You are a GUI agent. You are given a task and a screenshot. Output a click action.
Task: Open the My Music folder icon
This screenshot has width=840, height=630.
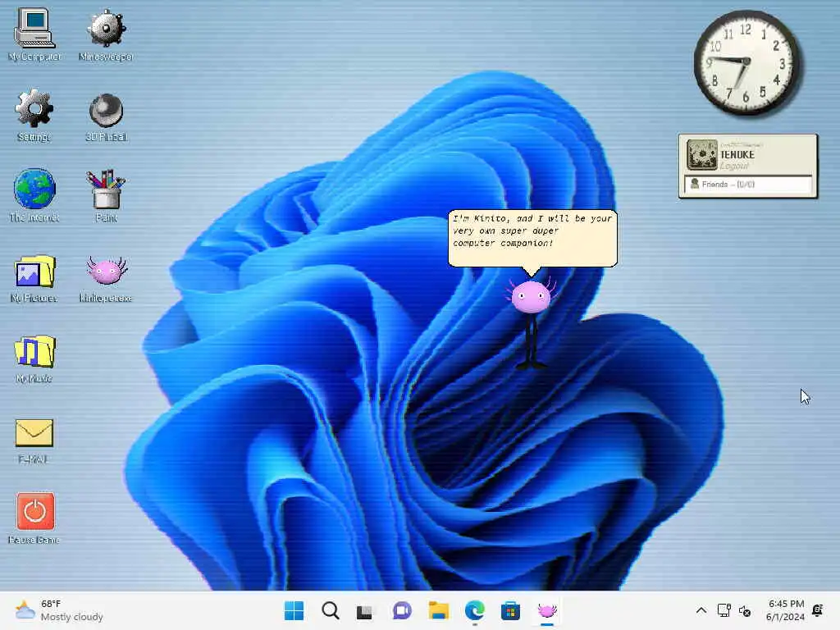pos(34,359)
